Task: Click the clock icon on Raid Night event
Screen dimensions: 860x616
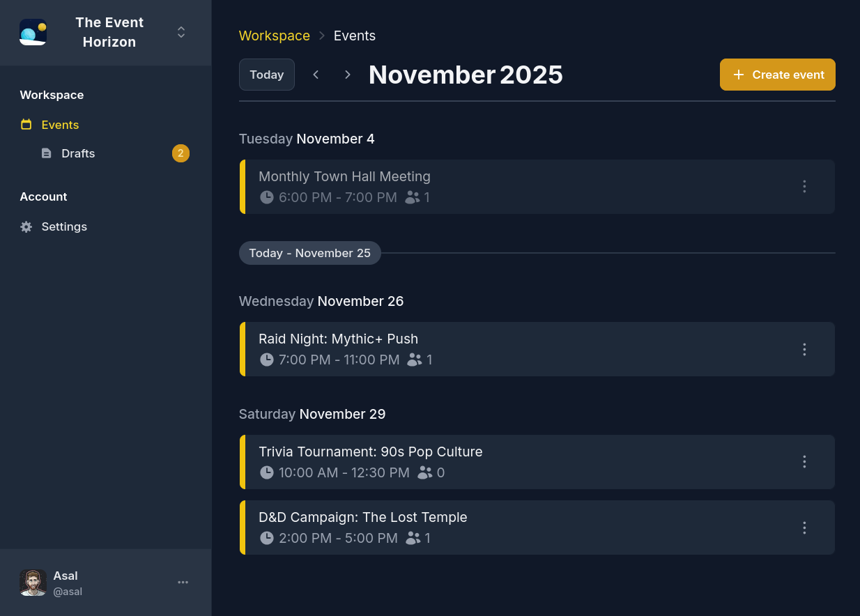Action: pyautogui.click(x=266, y=360)
